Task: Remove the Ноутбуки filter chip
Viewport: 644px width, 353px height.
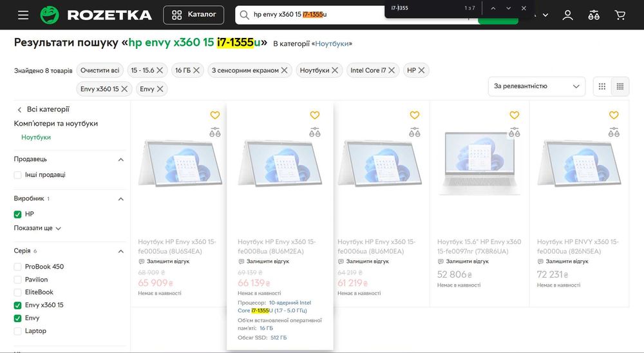Action: click(335, 70)
